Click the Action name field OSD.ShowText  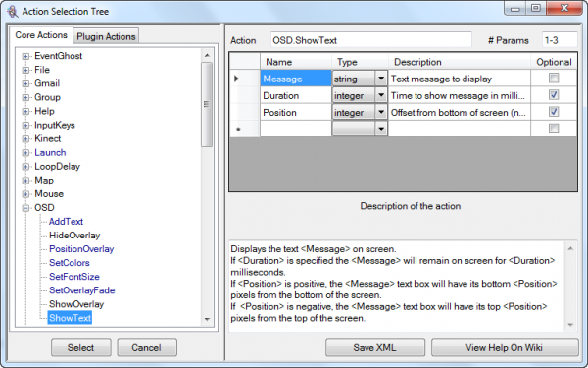(371, 40)
